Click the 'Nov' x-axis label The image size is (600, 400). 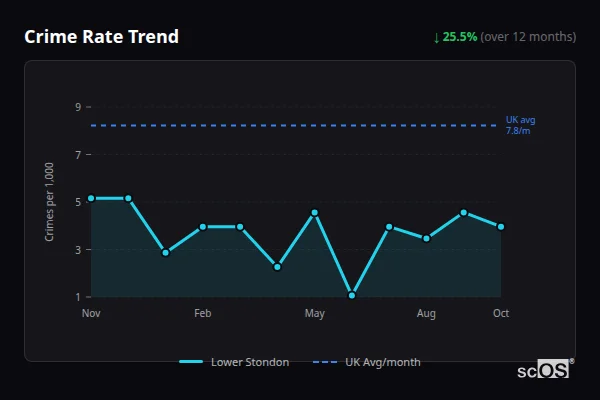91,313
